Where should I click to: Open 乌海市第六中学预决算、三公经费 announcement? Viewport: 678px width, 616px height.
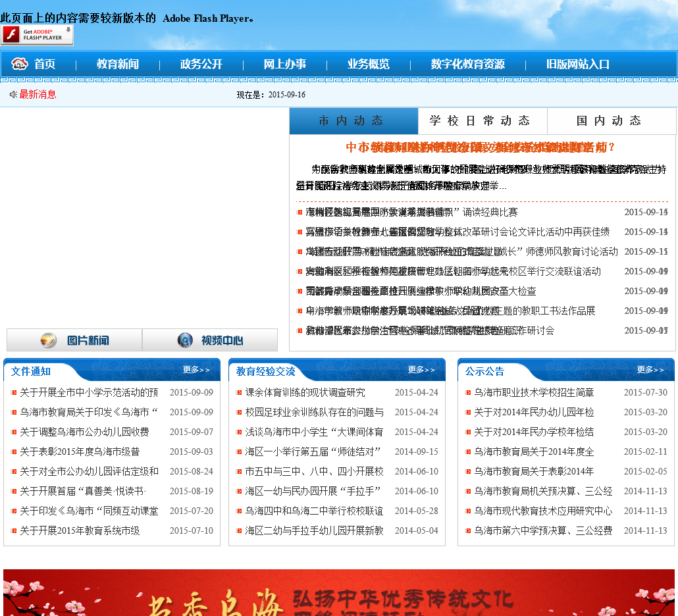[x=544, y=531]
